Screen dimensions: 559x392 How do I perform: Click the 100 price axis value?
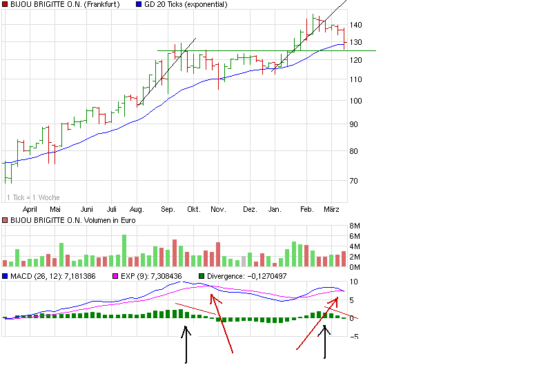pyautogui.click(x=356, y=101)
